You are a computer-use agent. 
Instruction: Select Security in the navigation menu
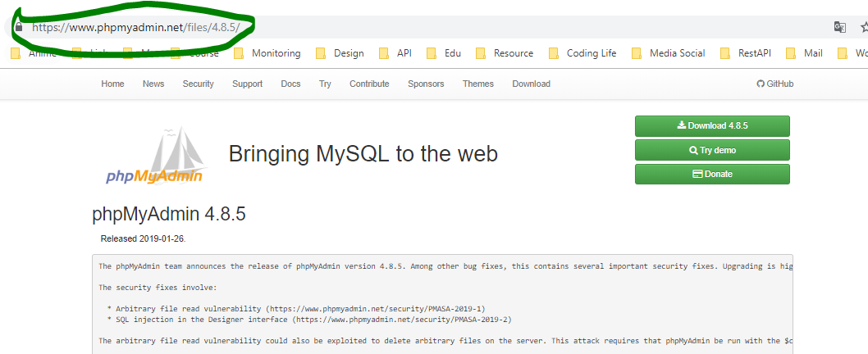(198, 84)
